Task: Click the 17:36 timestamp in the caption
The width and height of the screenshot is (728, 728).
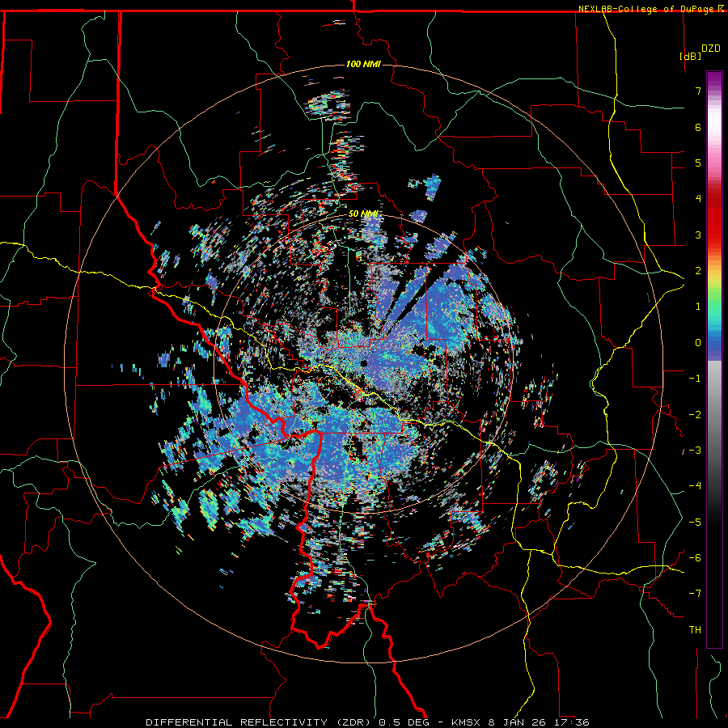Action: [x=572, y=722]
